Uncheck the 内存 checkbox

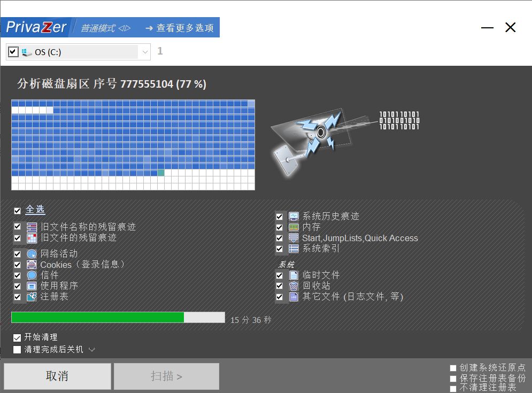pos(279,227)
